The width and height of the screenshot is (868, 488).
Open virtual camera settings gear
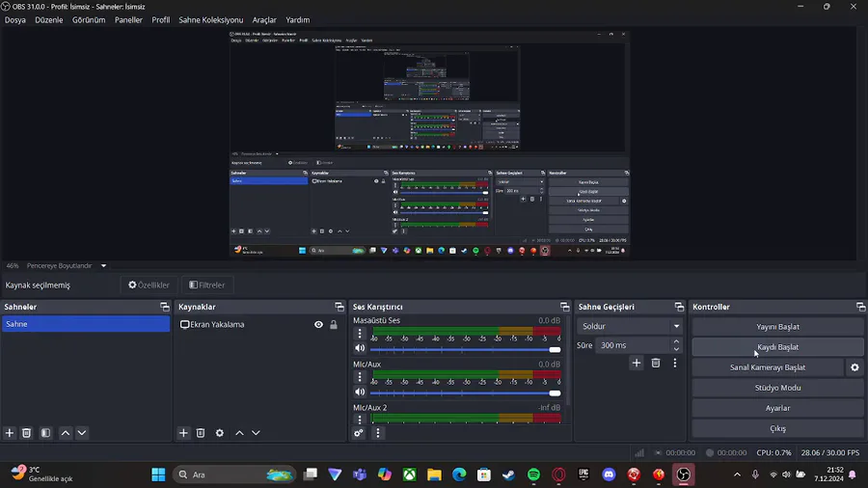[854, 367]
